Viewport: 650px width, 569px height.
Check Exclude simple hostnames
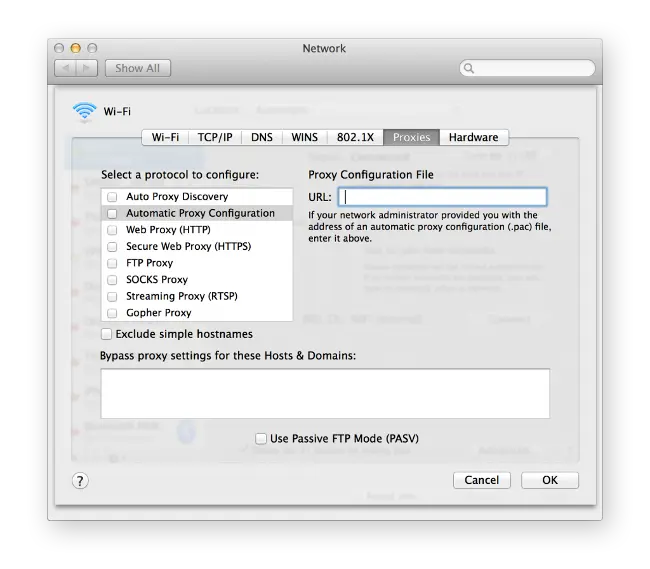click(x=107, y=334)
